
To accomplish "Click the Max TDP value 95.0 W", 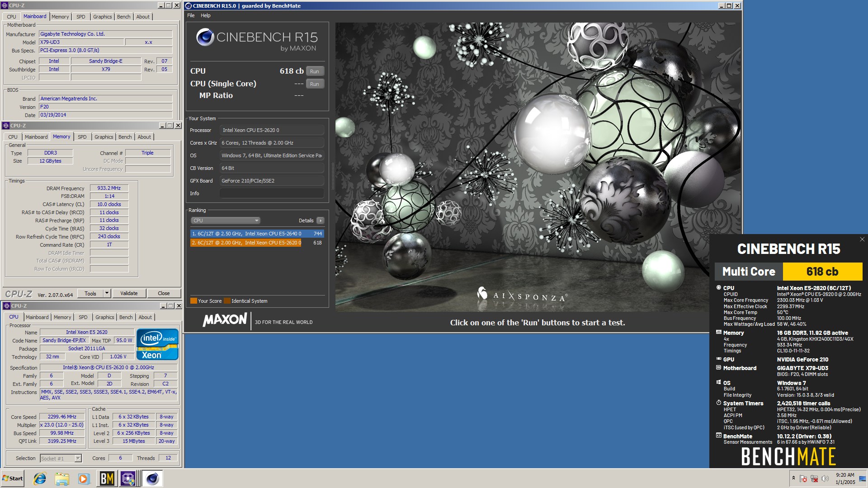I will pos(124,340).
